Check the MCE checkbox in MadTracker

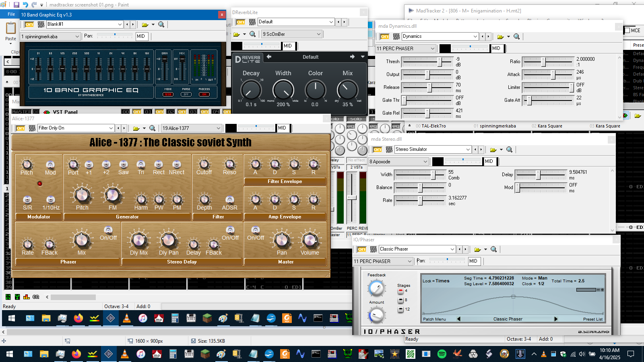[627, 31]
